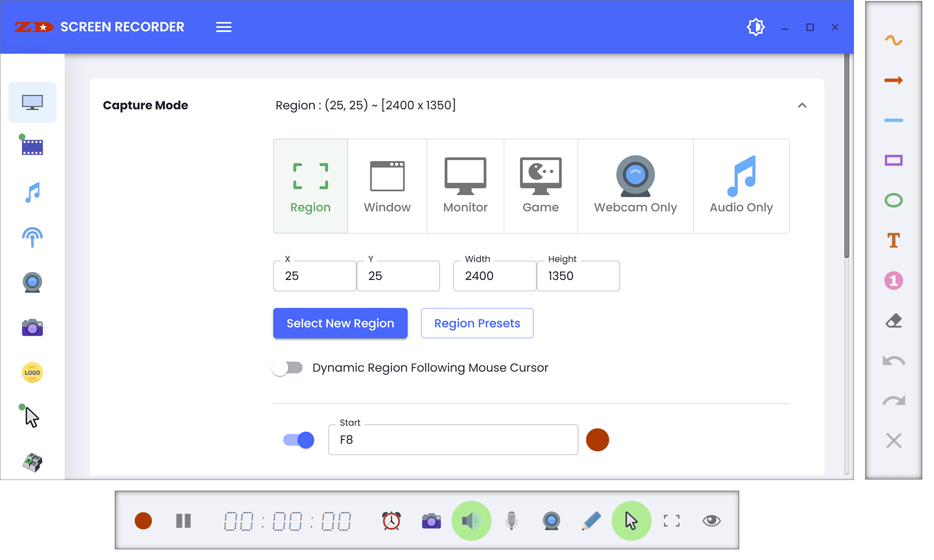Click the Start hotkey F8 field
The height and width of the screenshot is (560, 934).
tap(453, 439)
